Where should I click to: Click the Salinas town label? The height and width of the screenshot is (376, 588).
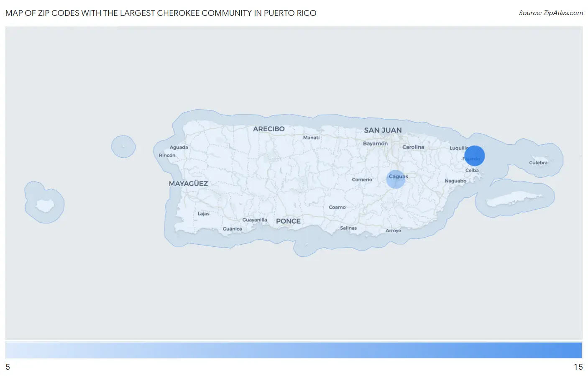[348, 228]
